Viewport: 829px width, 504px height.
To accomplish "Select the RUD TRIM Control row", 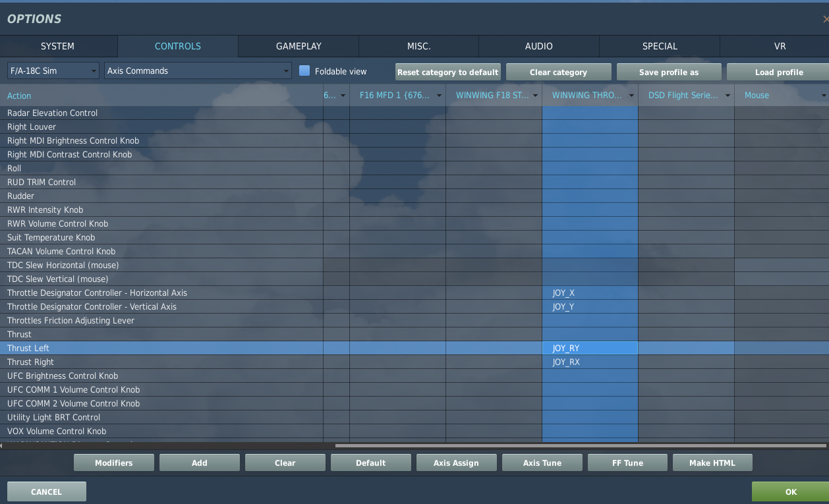I will pyautogui.click(x=414, y=182).
